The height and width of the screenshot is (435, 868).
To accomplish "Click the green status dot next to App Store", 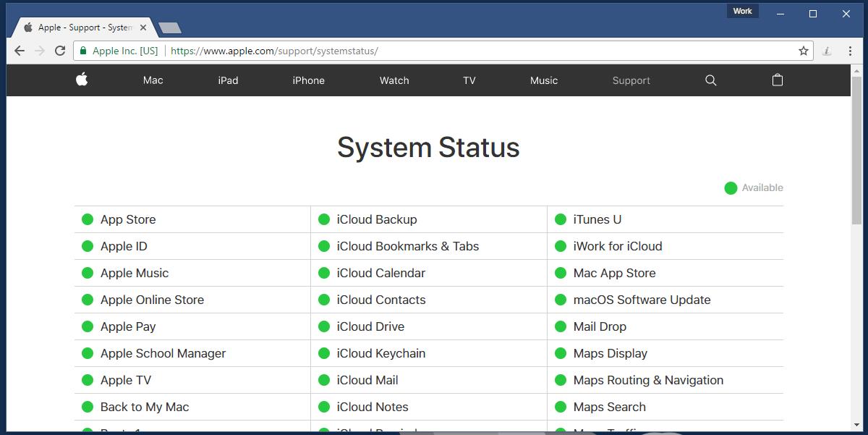I will [88, 219].
